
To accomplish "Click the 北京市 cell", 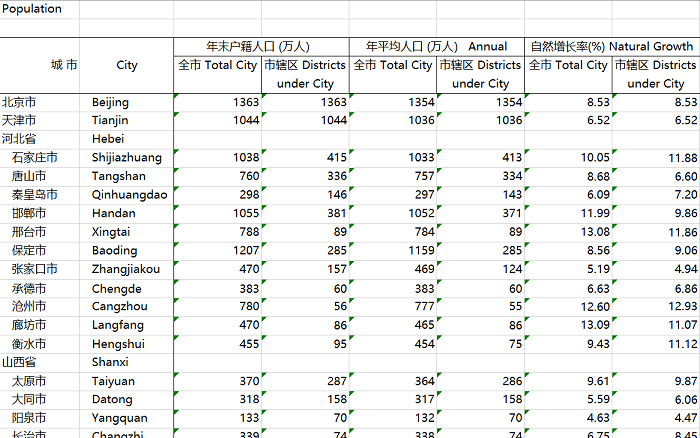I will pos(40,103).
